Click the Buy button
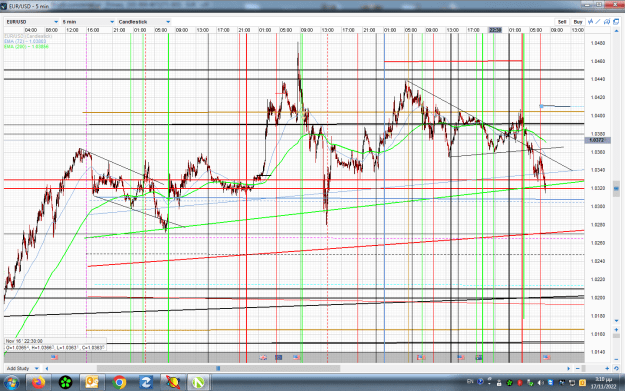Viewport: 625px width, 391px height. pyautogui.click(x=578, y=22)
